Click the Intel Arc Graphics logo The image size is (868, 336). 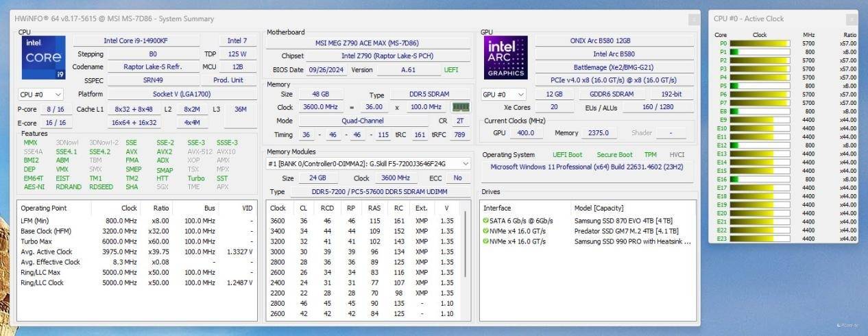[x=505, y=58]
